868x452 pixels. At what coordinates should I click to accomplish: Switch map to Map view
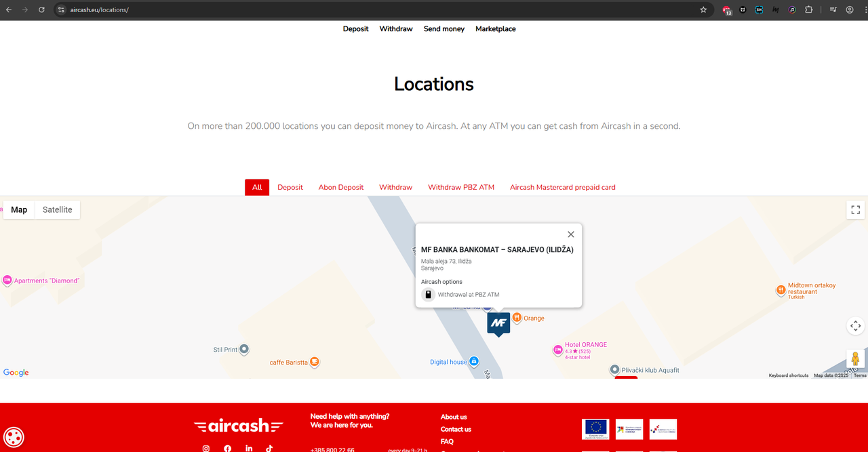[x=19, y=209]
